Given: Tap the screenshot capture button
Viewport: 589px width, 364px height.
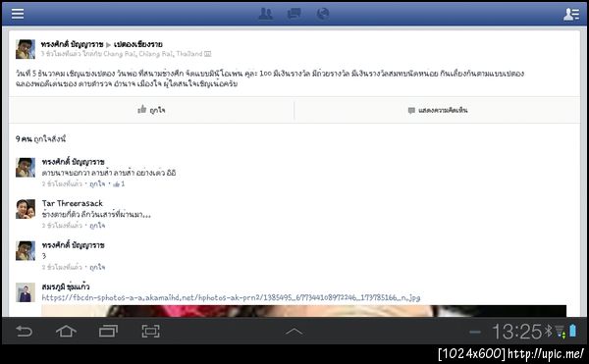Looking at the screenshot, I should click(x=150, y=332).
